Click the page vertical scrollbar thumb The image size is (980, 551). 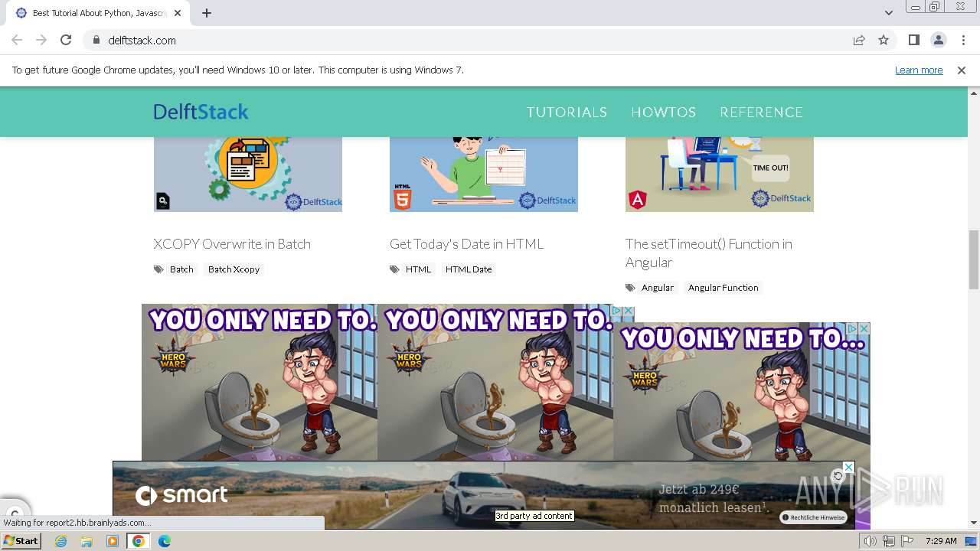(x=974, y=259)
